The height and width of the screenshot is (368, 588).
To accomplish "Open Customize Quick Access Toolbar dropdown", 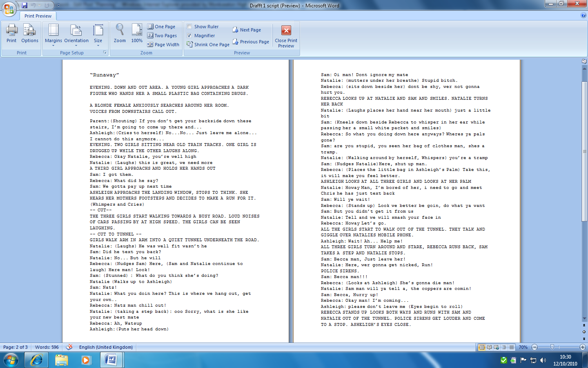I will tap(58, 5).
